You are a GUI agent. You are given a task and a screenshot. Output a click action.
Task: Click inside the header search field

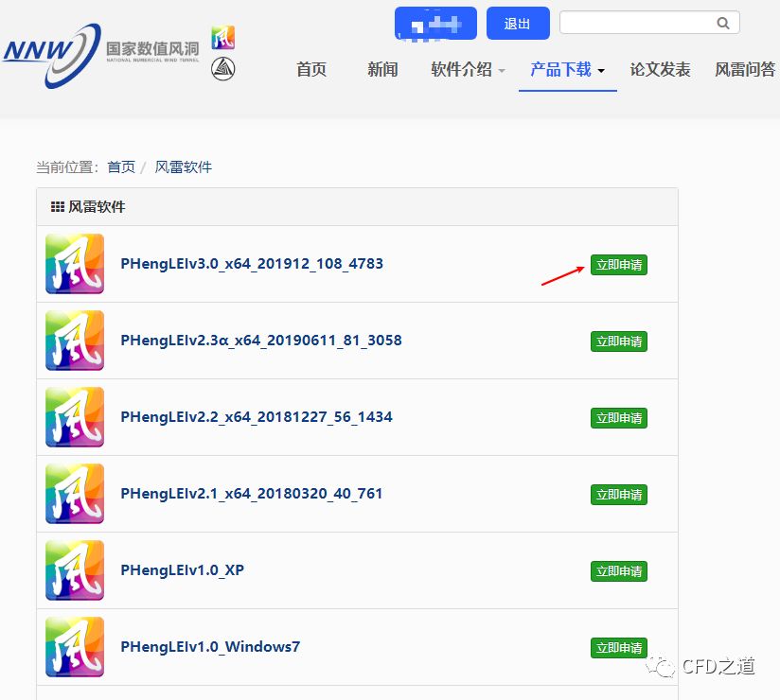coord(649,23)
